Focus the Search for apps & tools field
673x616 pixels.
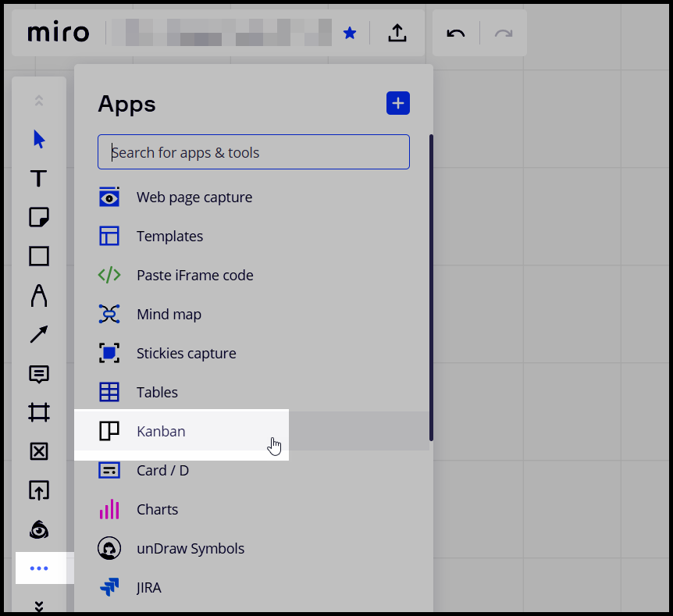254,152
